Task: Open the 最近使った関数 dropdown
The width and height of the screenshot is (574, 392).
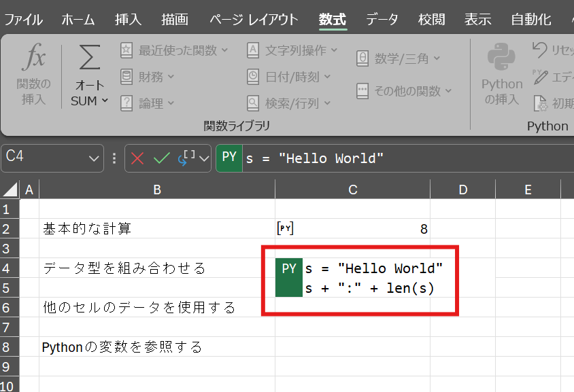Action: click(x=175, y=50)
